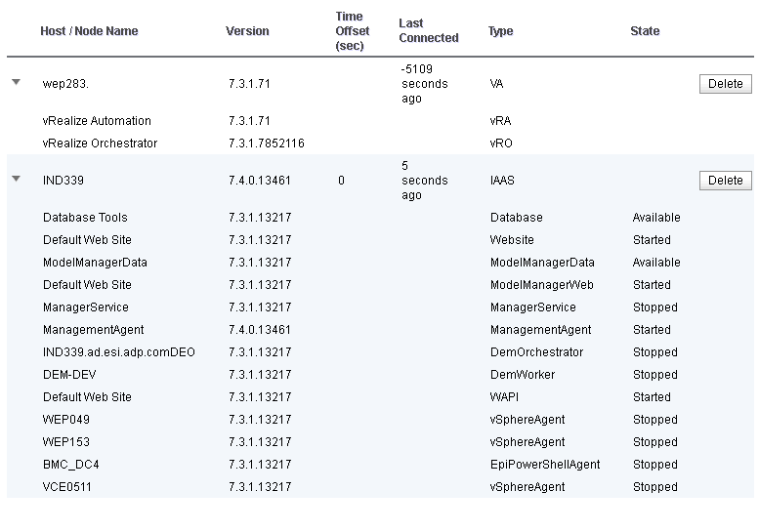Click the EpiPowerShellAgent type cell
This screenshot has width=759, height=532.
pos(545,465)
